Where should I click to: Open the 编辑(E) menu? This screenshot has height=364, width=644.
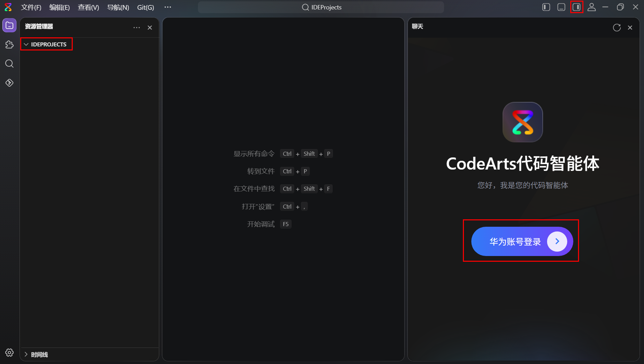coord(59,7)
